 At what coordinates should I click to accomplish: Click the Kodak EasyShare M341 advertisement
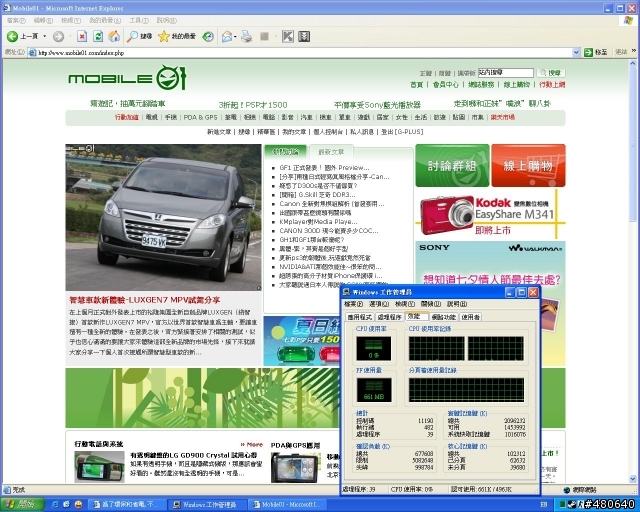(x=490, y=215)
